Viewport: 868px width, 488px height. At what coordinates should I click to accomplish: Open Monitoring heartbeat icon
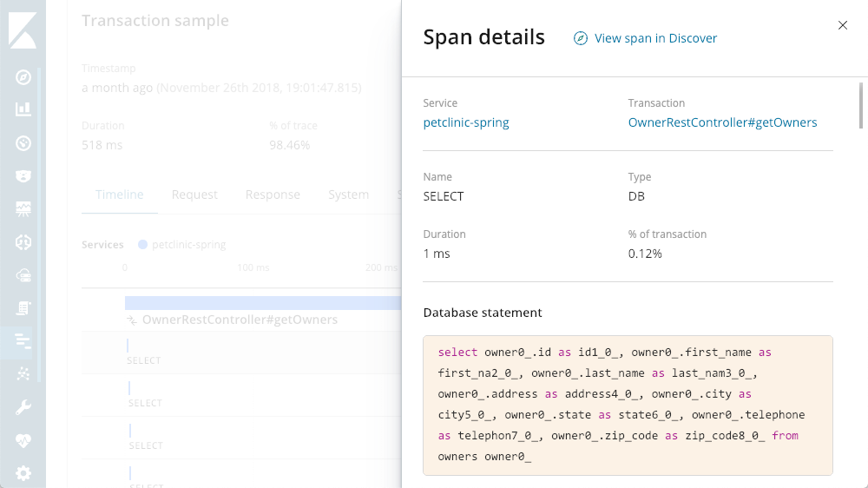tap(23, 441)
